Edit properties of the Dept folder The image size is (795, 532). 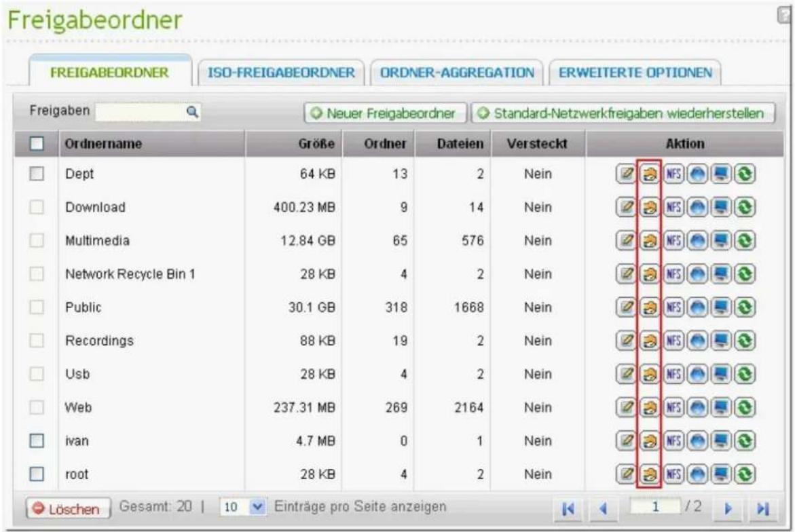point(626,174)
